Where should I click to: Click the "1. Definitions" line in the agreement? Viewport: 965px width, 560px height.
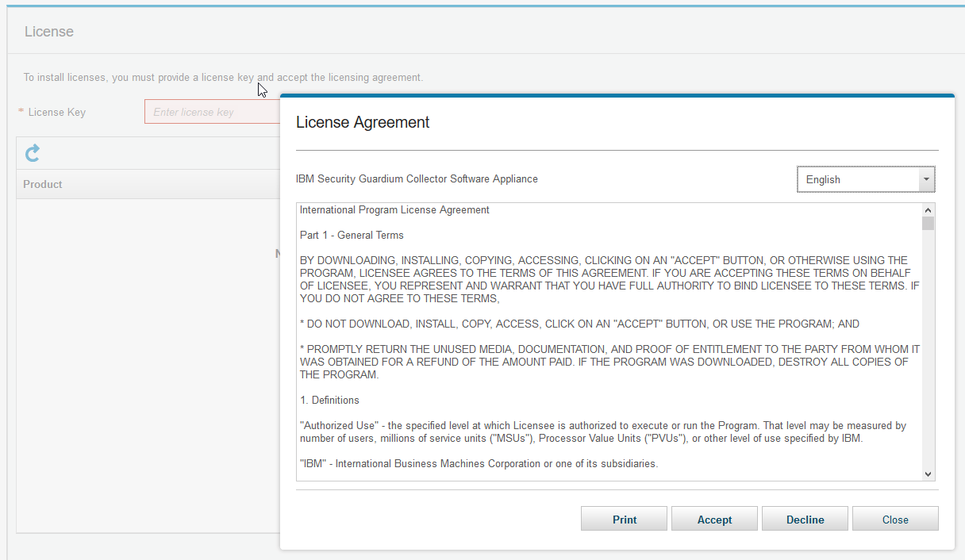(329, 400)
